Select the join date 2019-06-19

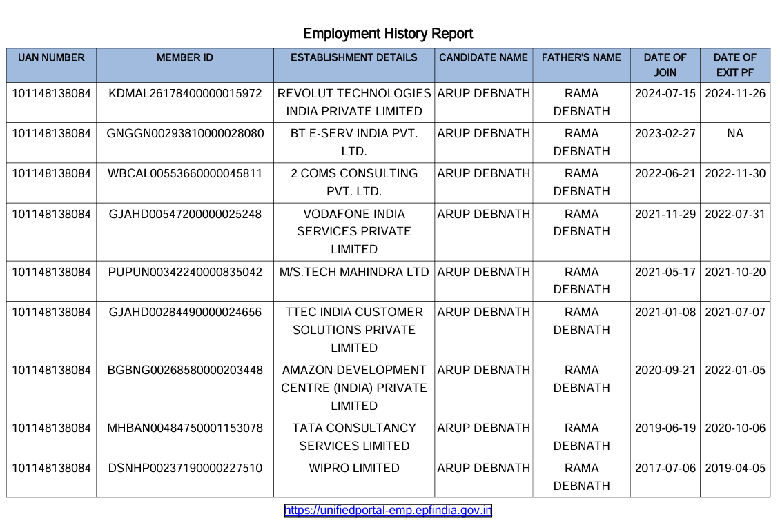(x=665, y=428)
